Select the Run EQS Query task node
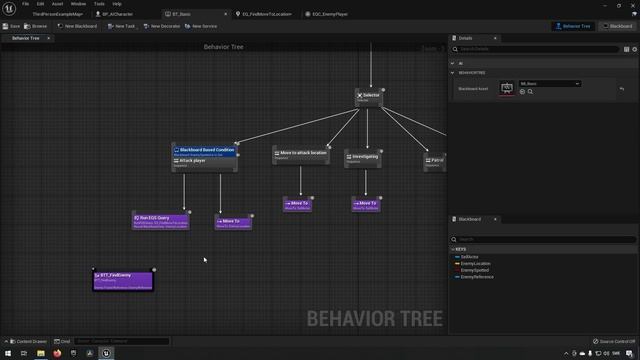This screenshot has width=640, height=360. click(x=160, y=221)
